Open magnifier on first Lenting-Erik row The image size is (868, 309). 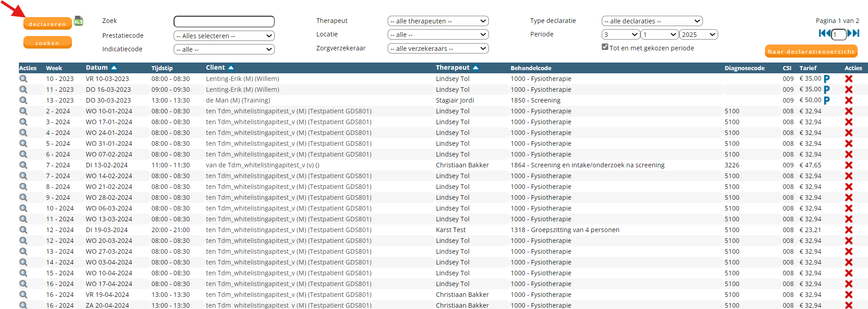(x=23, y=79)
